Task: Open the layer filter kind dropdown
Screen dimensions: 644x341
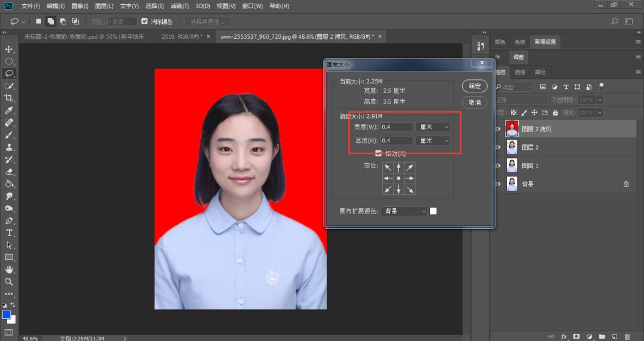Action: (x=513, y=87)
